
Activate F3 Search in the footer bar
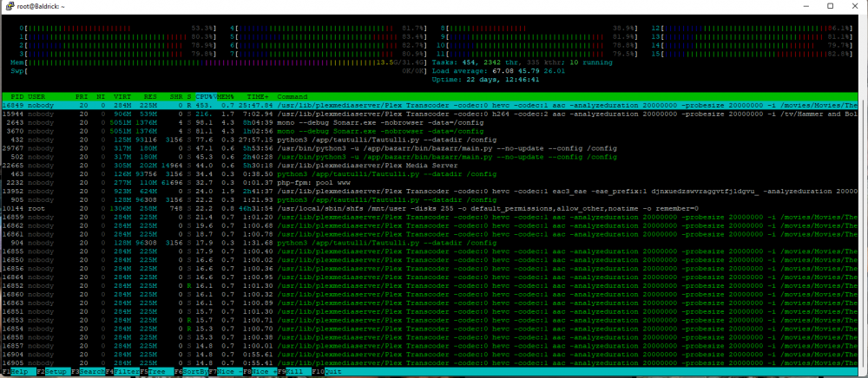tap(88, 372)
